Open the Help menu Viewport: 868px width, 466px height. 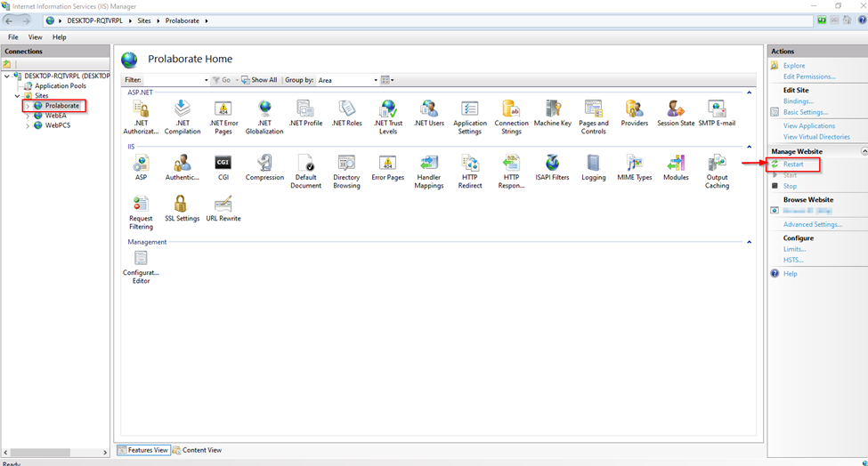pos(60,37)
